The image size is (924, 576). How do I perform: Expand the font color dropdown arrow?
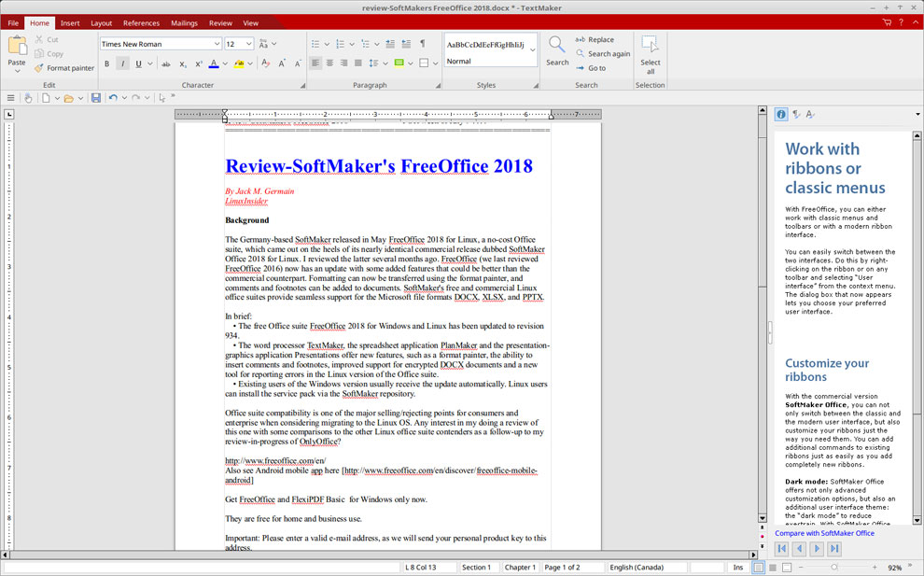225,63
